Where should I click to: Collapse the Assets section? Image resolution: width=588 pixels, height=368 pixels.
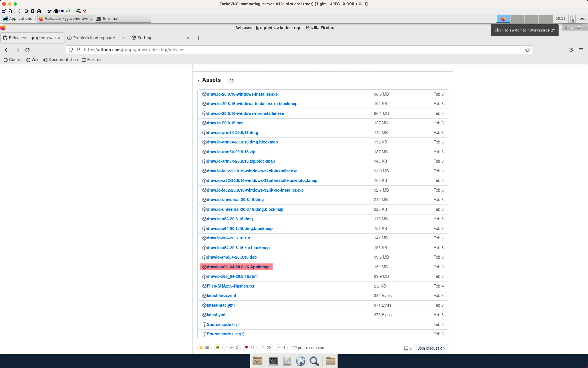pyautogui.click(x=209, y=80)
